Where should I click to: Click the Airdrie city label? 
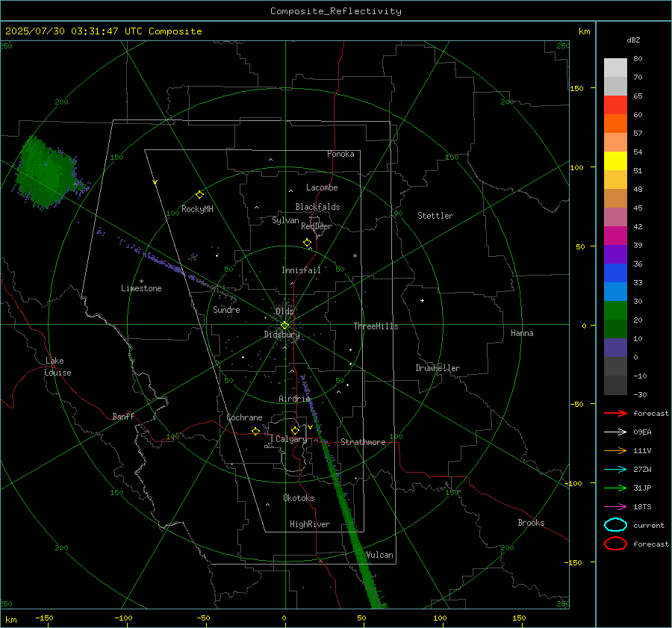[x=294, y=399]
